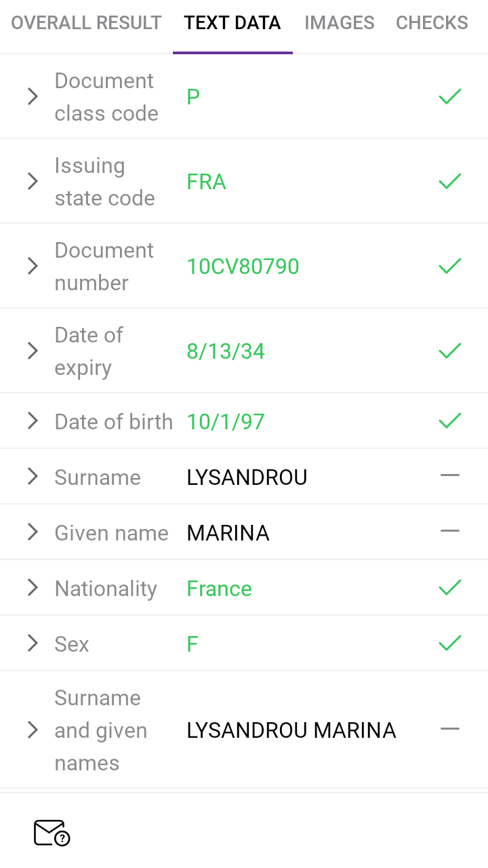The width and height of the screenshot is (488, 868).
Task: Click the checkmark beside Issuing state code
Action: coord(450,182)
